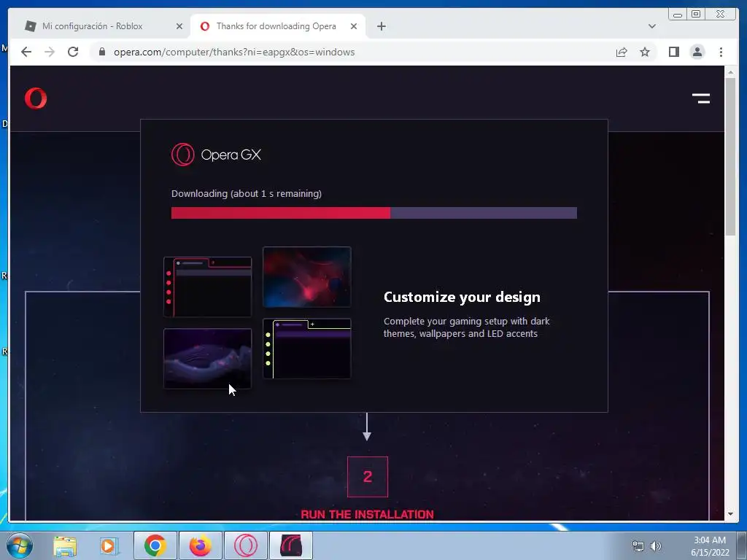Viewport: 747px width, 560px height.
Task: Open Chrome's three-dot menu
Action: pyautogui.click(x=721, y=52)
